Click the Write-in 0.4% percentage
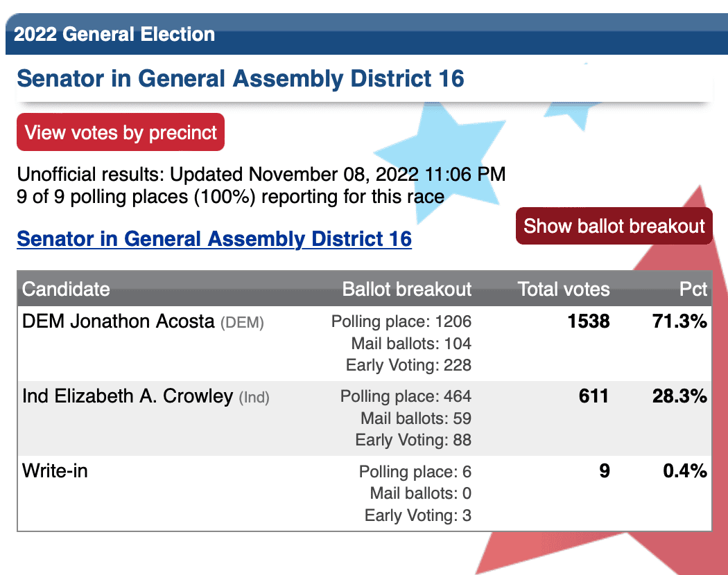Image resolution: width=728 pixels, height=575 pixels. coord(685,470)
